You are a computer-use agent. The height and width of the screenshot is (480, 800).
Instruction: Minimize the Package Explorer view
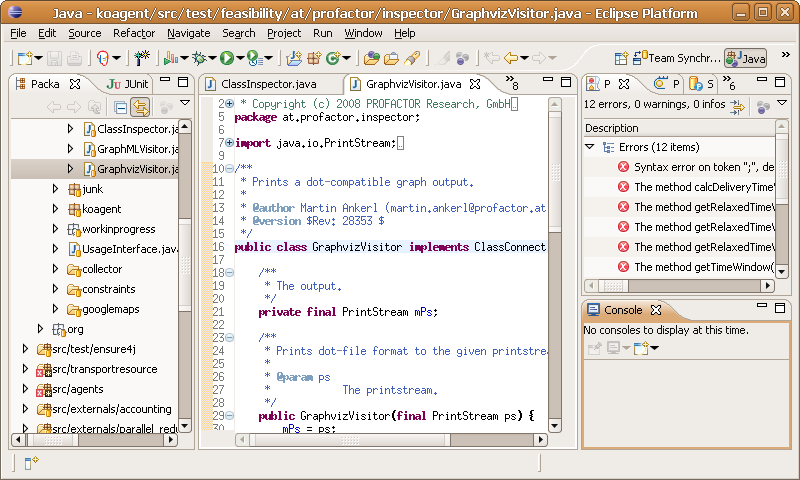tap(165, 80)
